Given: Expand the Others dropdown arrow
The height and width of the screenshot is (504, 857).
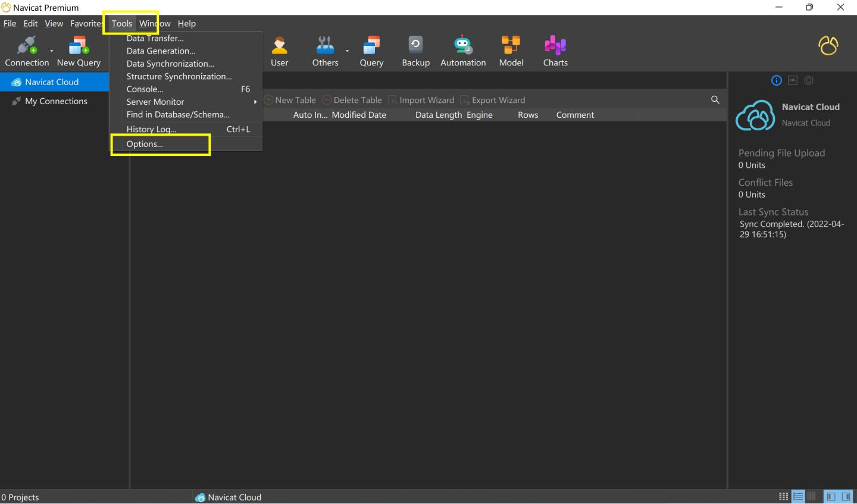Looking at the screenshot, I should point(348,51).
